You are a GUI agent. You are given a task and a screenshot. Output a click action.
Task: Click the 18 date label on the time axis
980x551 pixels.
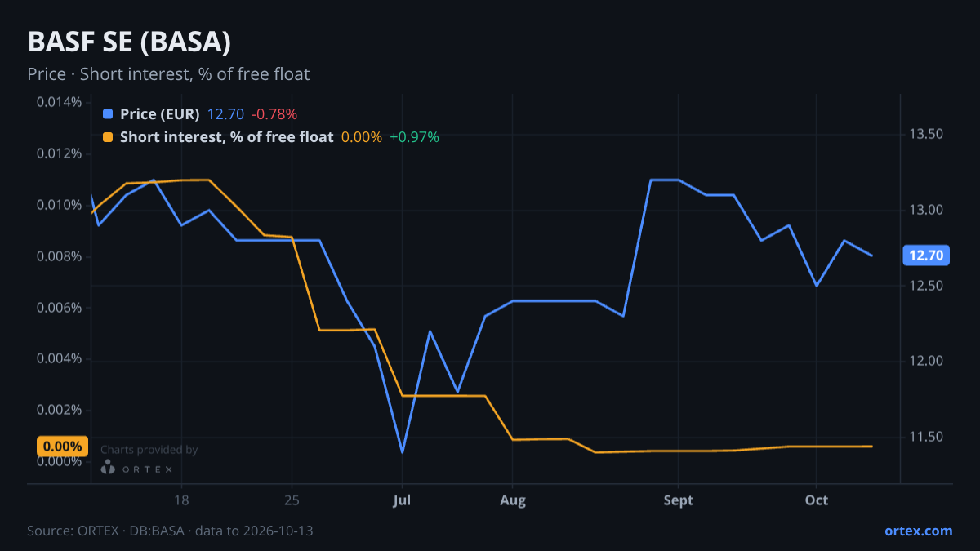[x=181, y=500]
